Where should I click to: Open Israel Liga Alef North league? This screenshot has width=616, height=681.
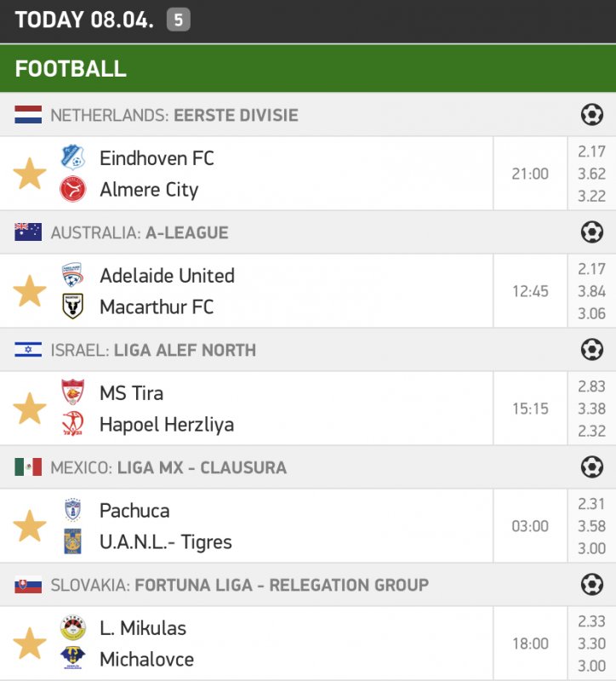pyautogui.click(x=153, y=350)
